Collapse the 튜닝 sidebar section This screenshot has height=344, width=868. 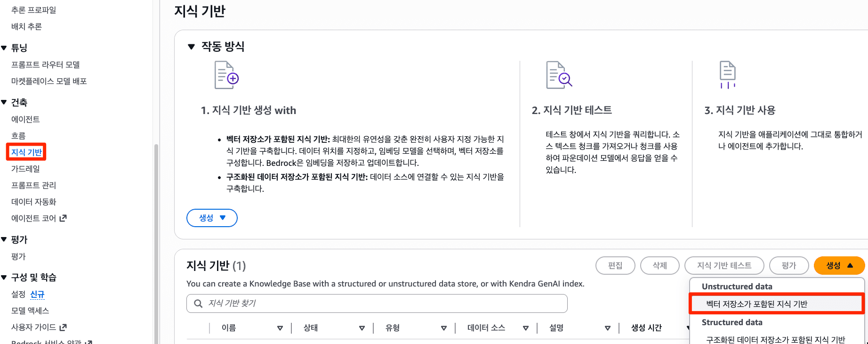pyautogui.click(x=4, y=48)
